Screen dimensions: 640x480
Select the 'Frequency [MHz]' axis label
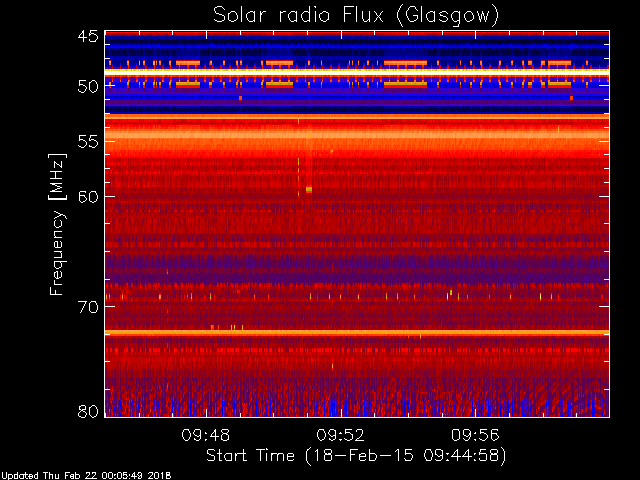coord(57,224)
